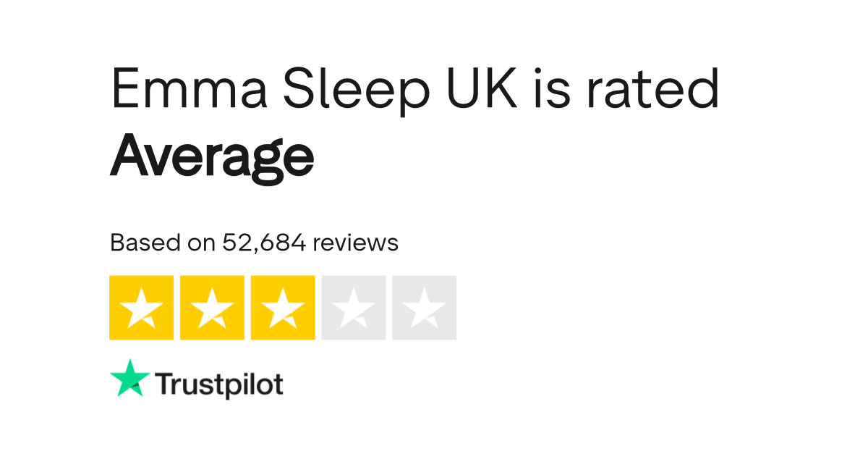868x454 pixels.
Task: Click the green Trustpilot star logo
Action: [129, 378]
